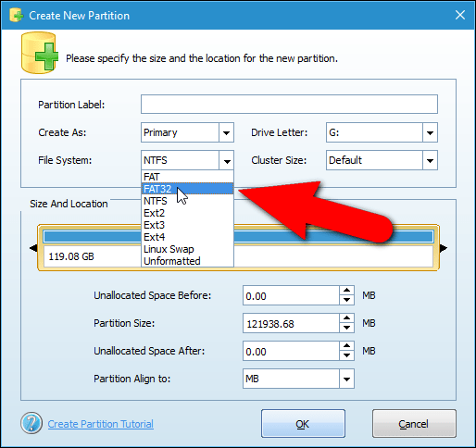Select NTFS in the dropdown list
476x448 pixels.
tap(187, 201)
